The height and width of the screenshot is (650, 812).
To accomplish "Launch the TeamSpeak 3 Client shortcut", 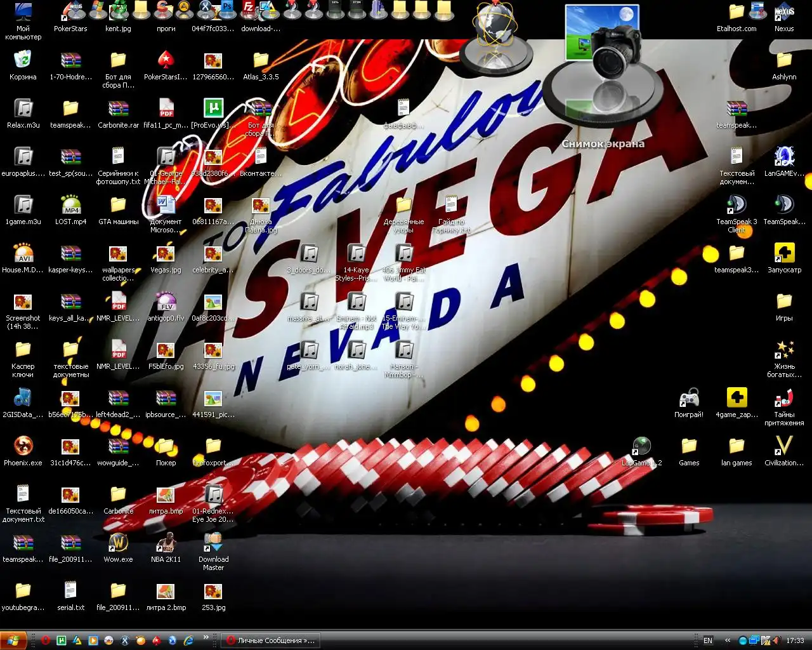I will tap(736, 206).
